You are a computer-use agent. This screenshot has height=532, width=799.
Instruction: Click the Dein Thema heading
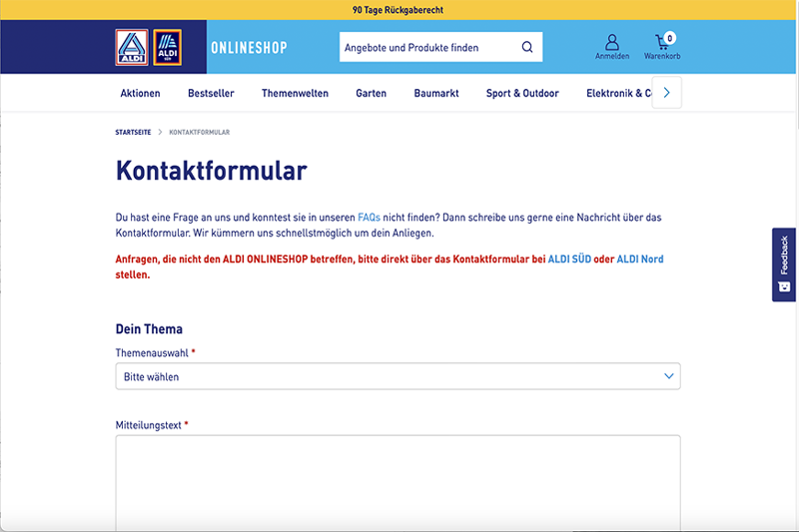149,329
